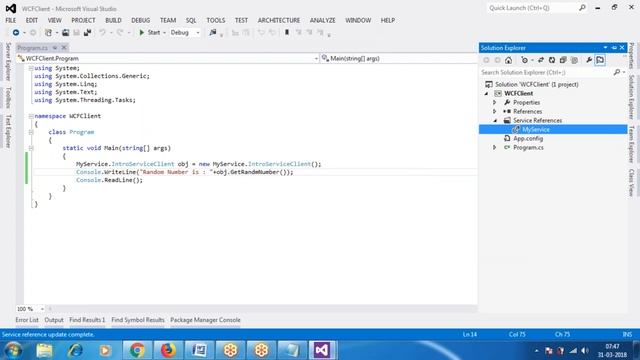The height and width of the screenshot is (360, 640).
Task: Click the bookmark toggle toolbar icon
Action: pos(287,32)
